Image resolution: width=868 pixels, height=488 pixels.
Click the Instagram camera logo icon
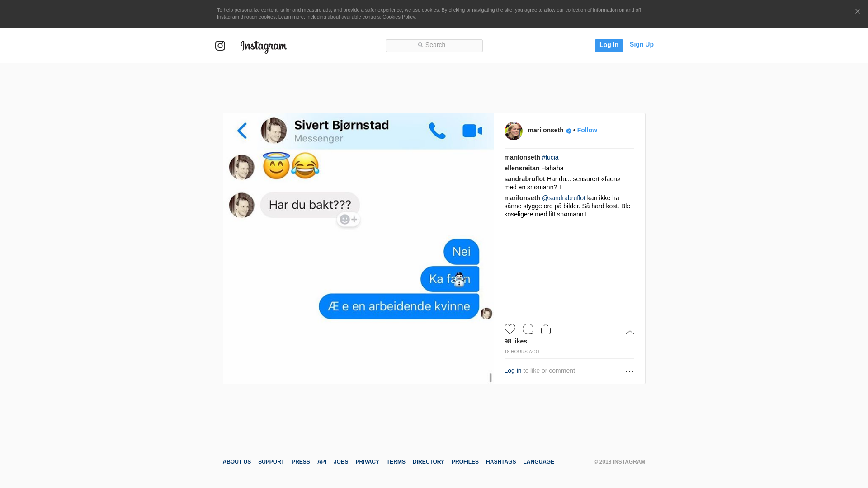click(x=220, y=46)
